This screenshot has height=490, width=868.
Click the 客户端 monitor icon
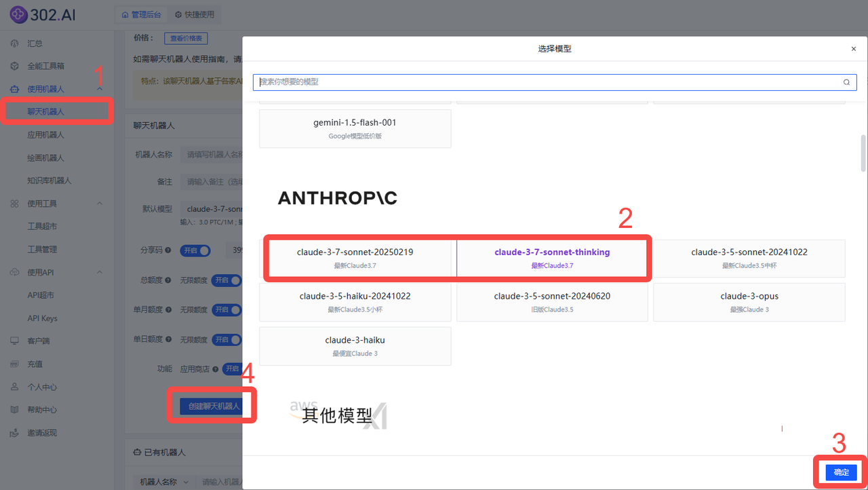point(14,341)
